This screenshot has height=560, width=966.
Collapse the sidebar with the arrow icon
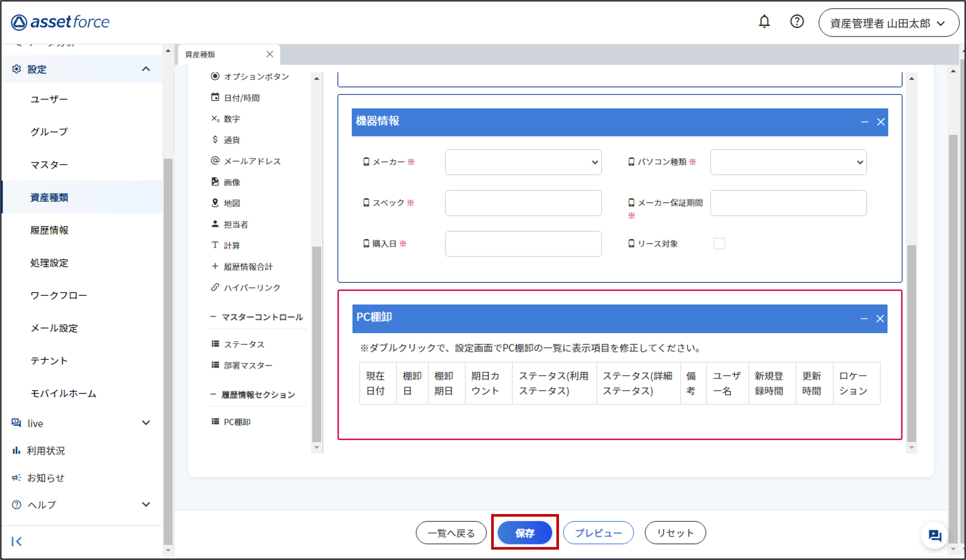pos(16,541)
